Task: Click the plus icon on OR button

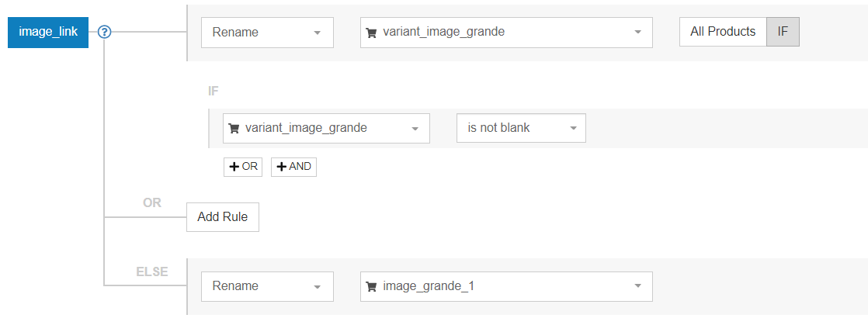Action: point(234,167)
